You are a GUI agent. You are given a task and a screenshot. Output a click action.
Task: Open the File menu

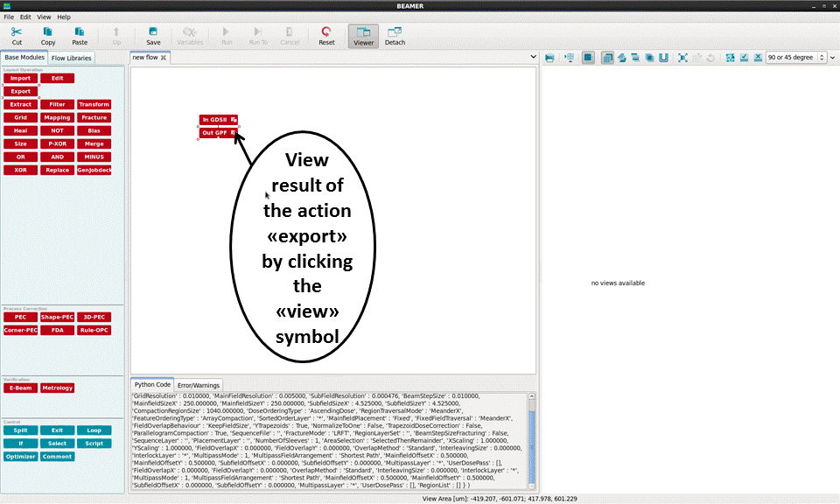(x=9, y=17)
